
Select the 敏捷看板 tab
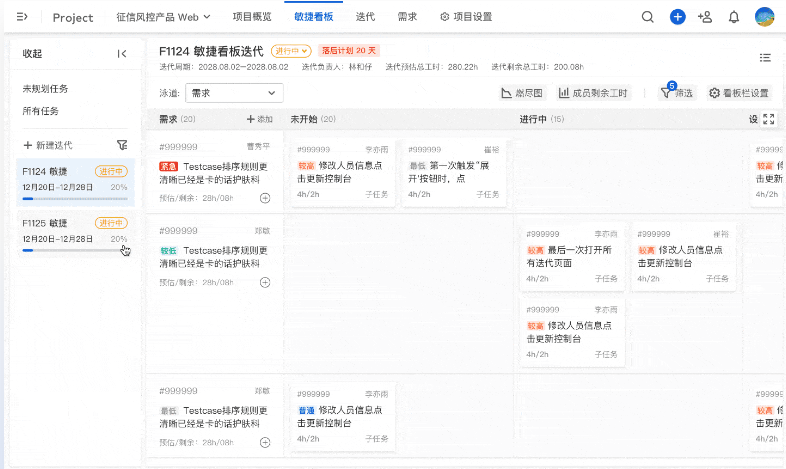coord(314,17)
